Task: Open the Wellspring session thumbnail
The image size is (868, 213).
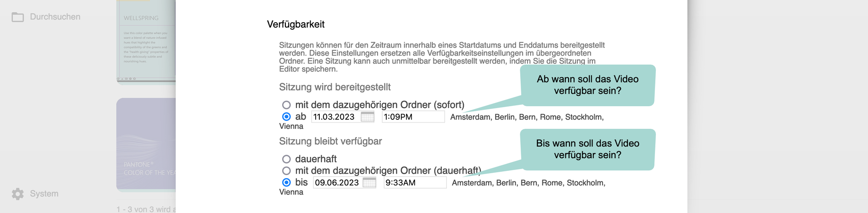Action: [x=146, y=41]
